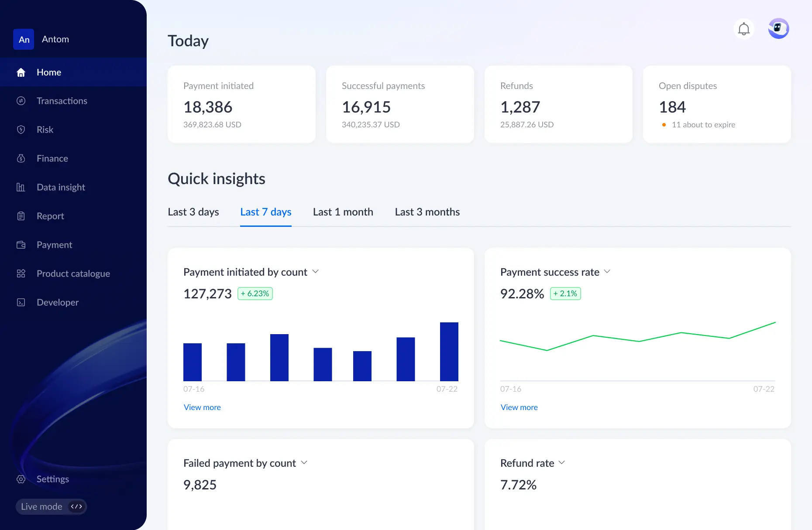Click the Data insight chart icon

click(21, 187)
